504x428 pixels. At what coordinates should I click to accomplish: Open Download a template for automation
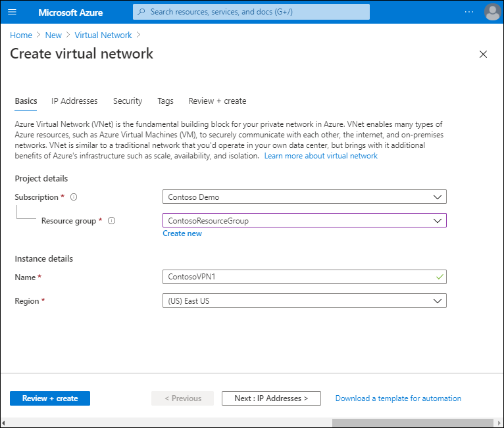tap(398, 398)
